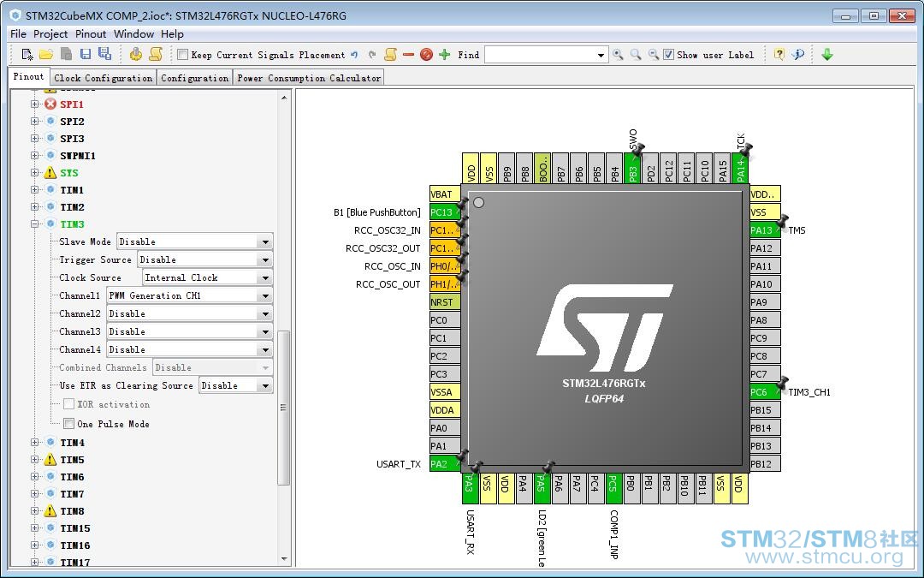Click the green PC13 pin on chip
This screenshot has height=578, width=924.
click(x=445, y=212)
